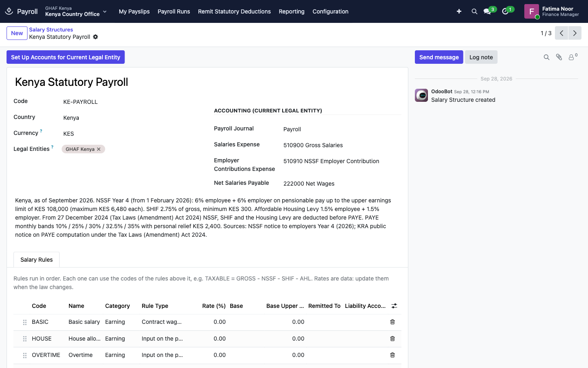The image size is (588, 368).
Task: Click the Kenya Statutory Payroll title field
Action: pyautogui.click(x=207, y=82)
